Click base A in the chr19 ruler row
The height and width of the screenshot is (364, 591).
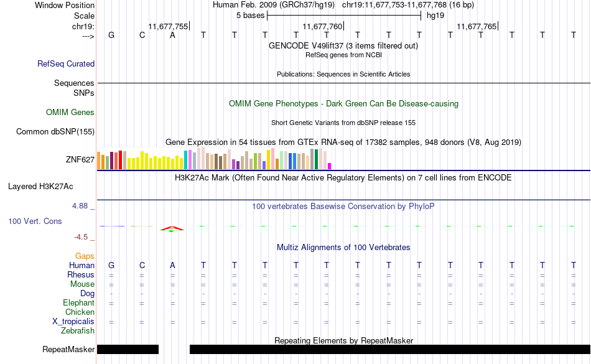[x=172, y=35]
